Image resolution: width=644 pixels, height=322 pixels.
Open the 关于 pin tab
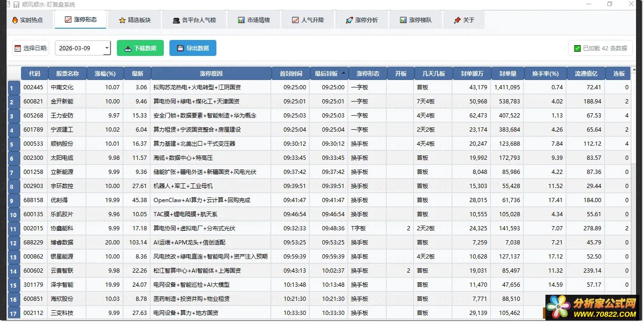pyautogui.click(x=464, y=20)
